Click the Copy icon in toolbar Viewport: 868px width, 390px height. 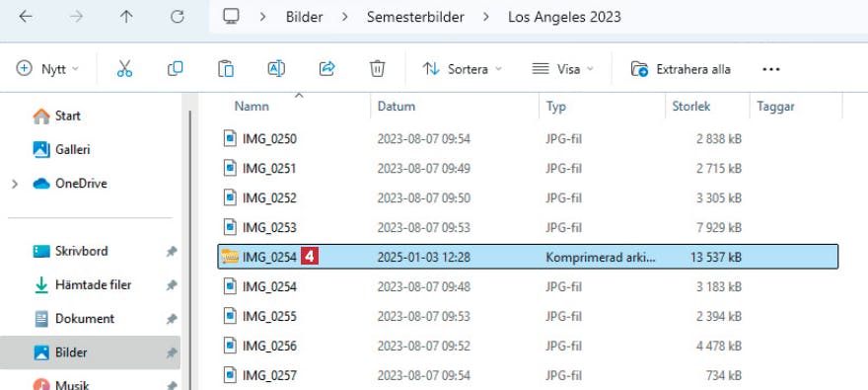pos(175,69)
